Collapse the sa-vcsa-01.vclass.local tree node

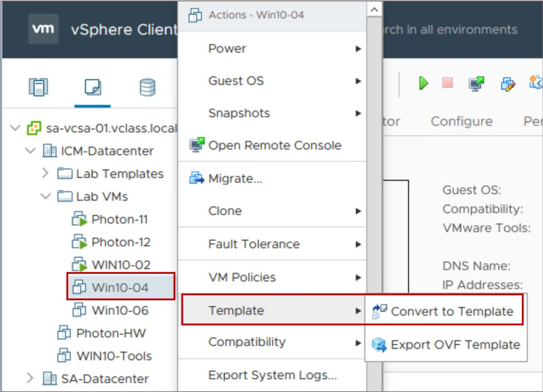pyautogui.click(x=15, y=128)
